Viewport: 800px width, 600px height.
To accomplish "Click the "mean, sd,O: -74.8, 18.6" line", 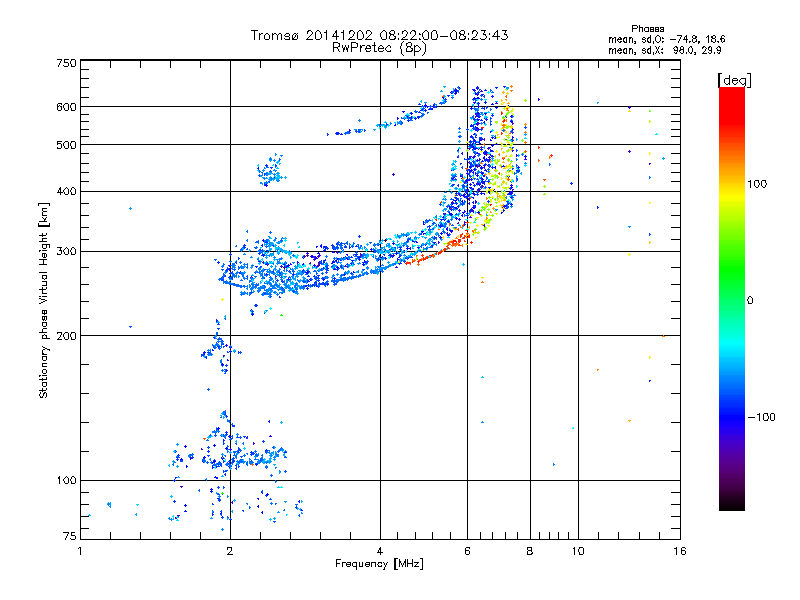I will [x=666, y=39].
